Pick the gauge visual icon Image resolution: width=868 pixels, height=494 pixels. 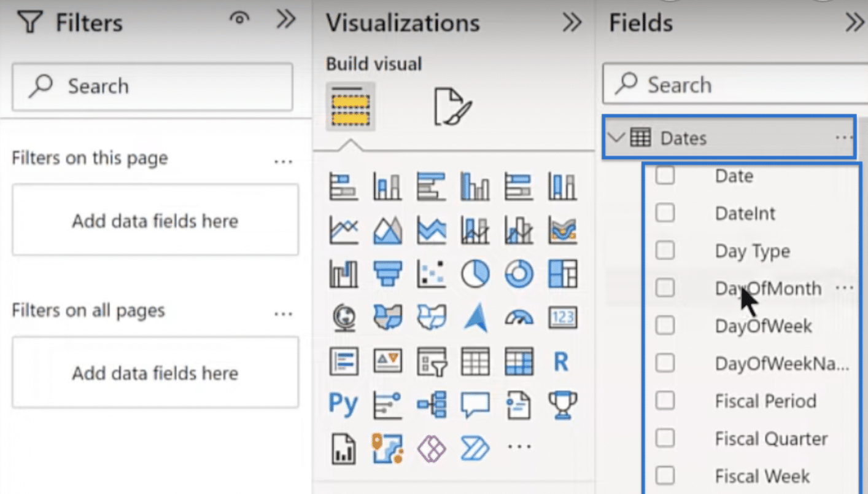(519, 318)
